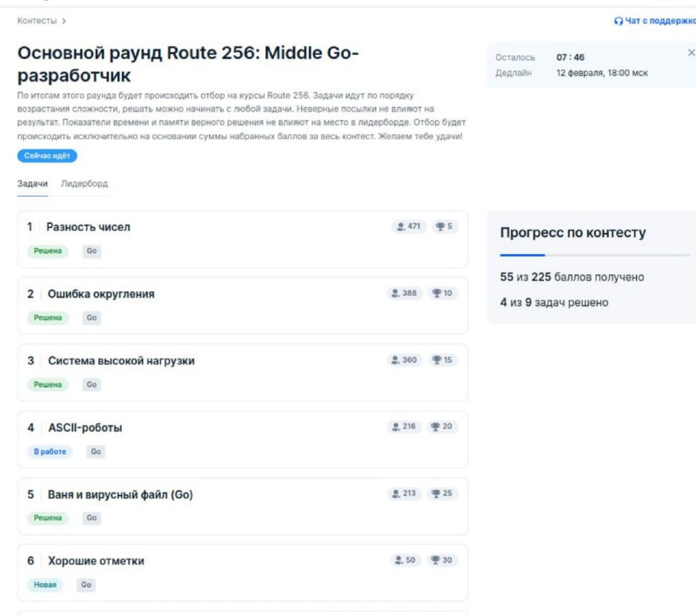Click the contest progress bar
The width and height of the screenshot is (696, 616).
coord(595,255)
